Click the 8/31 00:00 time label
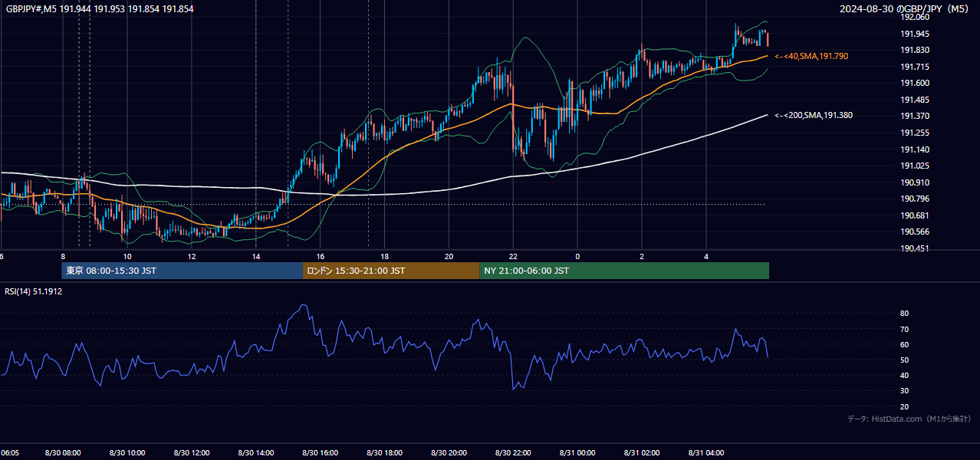980x460 pixels. pyautogui.click(x=578, y=453)
